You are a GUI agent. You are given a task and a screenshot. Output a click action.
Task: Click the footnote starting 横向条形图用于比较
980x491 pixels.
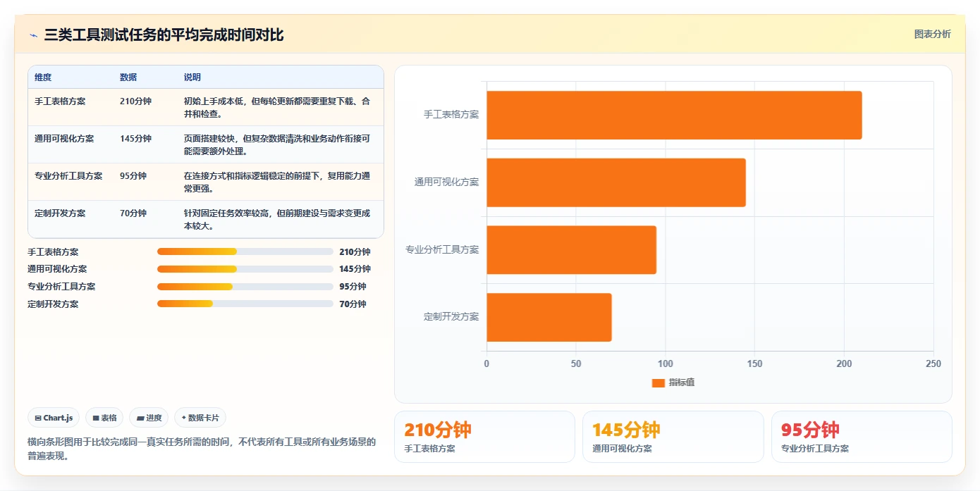202,449
